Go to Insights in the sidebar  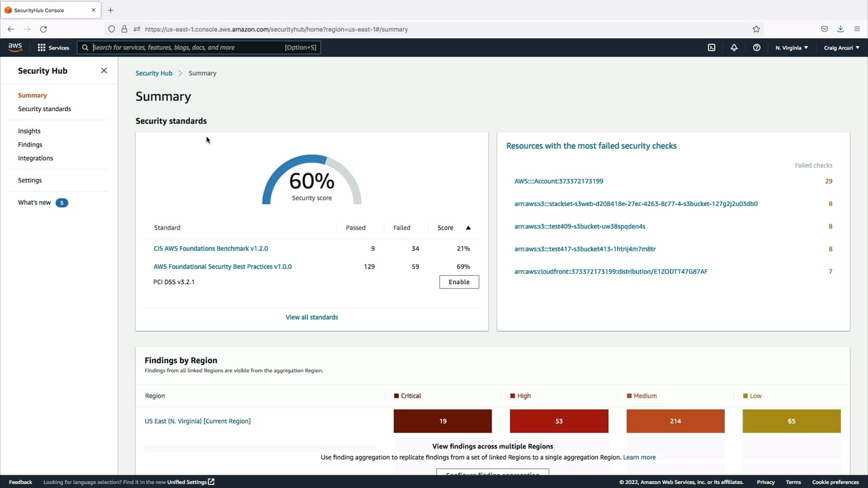(29, 131)
